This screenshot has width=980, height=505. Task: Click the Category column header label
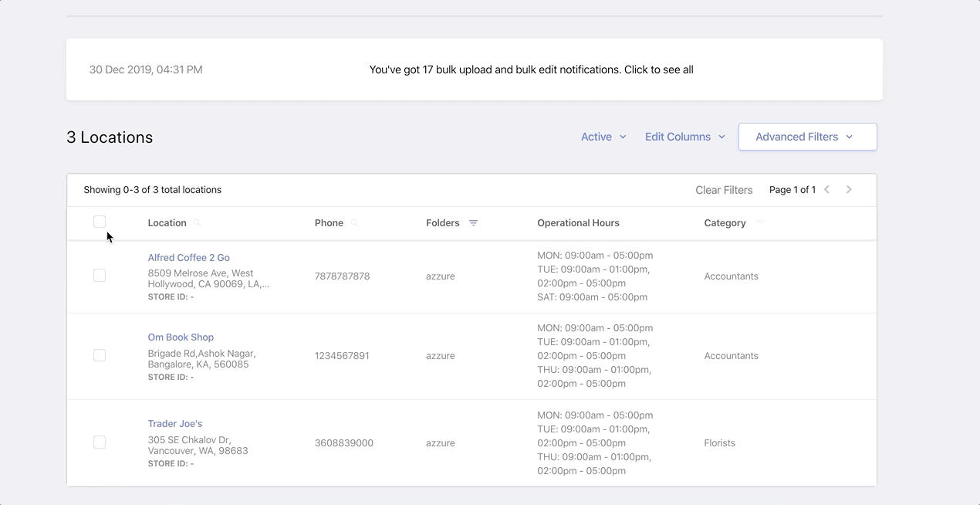pyautogui.click(x=725, y=223)
